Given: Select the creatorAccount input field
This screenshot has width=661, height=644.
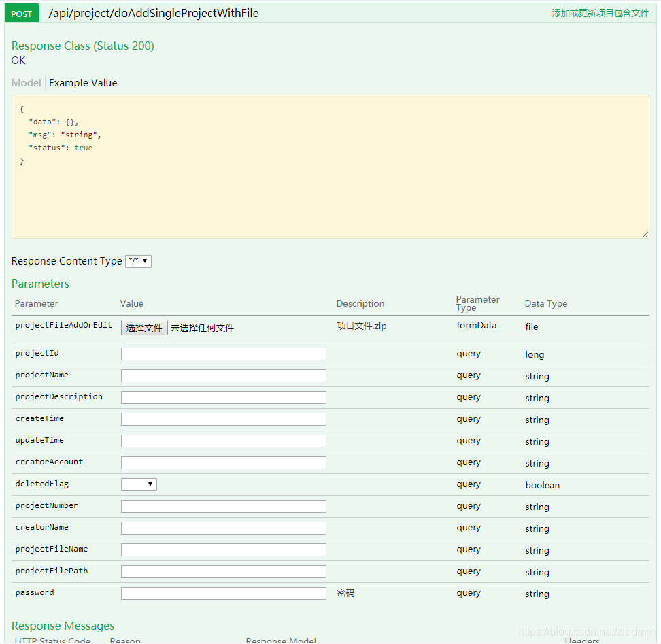Looking at the screenshot, I should click(x=223, y=462).
